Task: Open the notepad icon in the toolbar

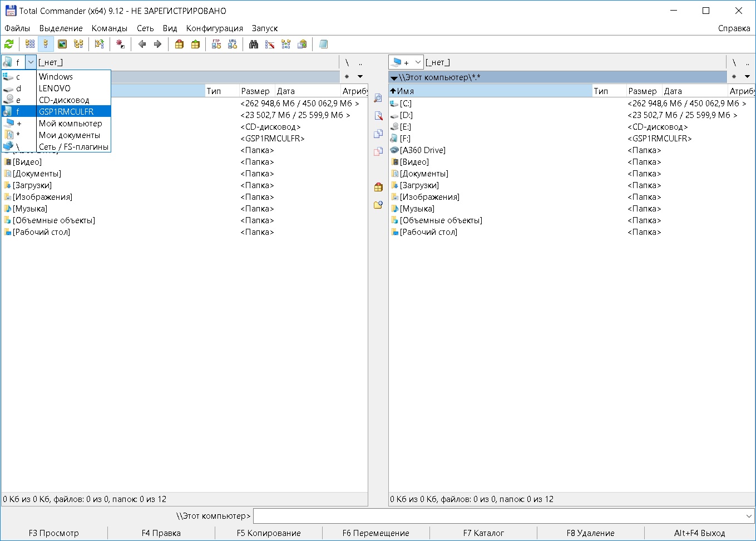Action: (324, 44)
